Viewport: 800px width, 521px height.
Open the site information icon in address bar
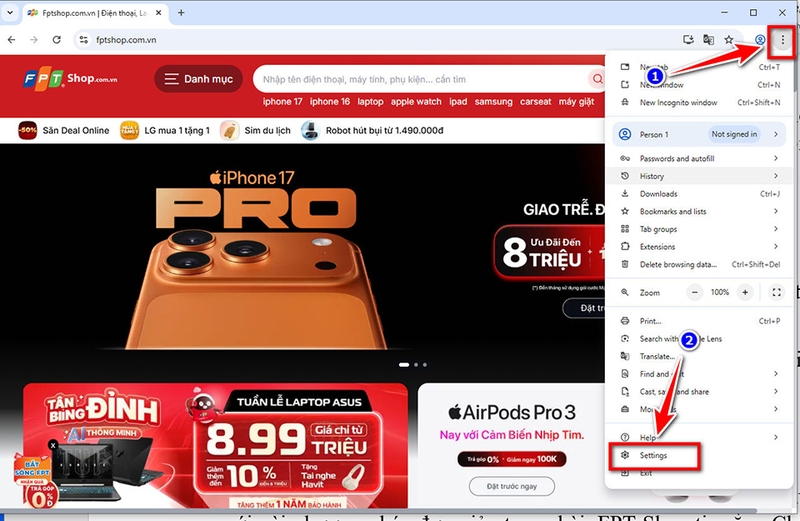tap(84, 40)
